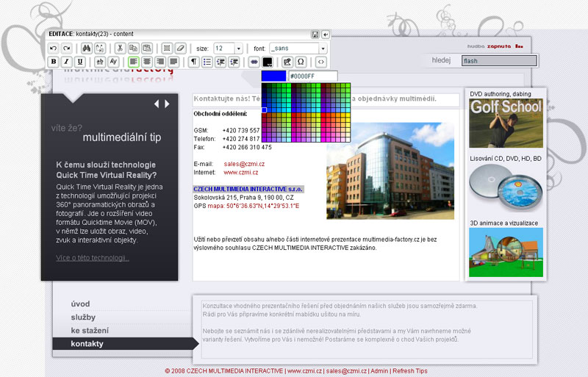
Task: Click the insert image icon
Action: pyautogui.click(x=287, y=62)
